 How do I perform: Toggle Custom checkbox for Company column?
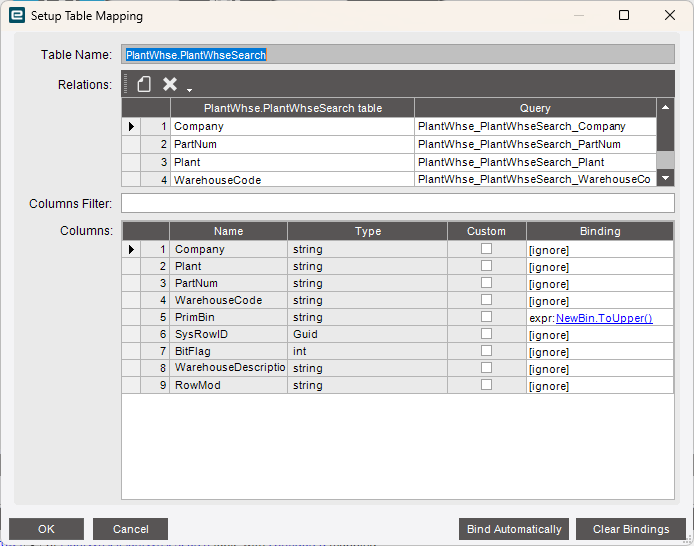(x=486, y=249)
